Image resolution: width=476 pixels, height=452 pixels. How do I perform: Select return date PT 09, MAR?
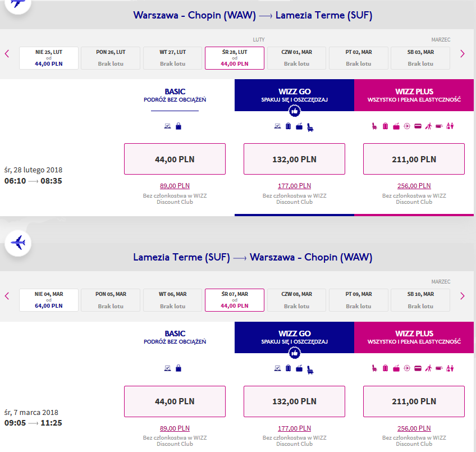pyautogui.click(x=359, y=300)
